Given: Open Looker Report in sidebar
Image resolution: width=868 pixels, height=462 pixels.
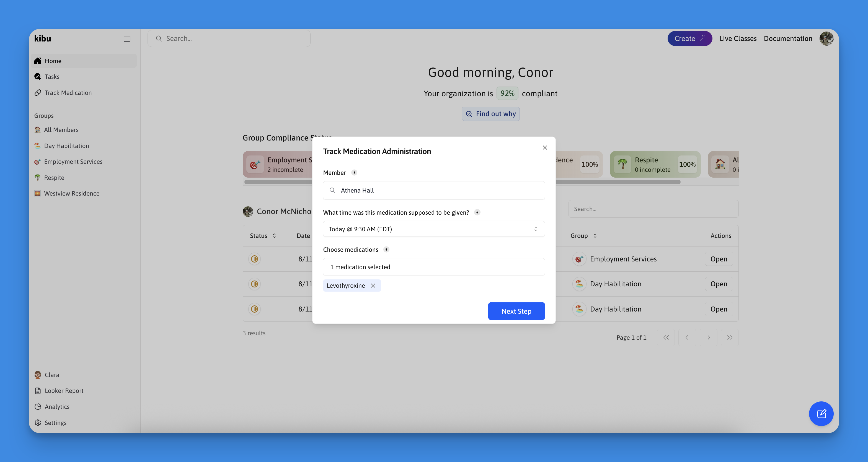Looking at the screenshot, I should (64, 391).
